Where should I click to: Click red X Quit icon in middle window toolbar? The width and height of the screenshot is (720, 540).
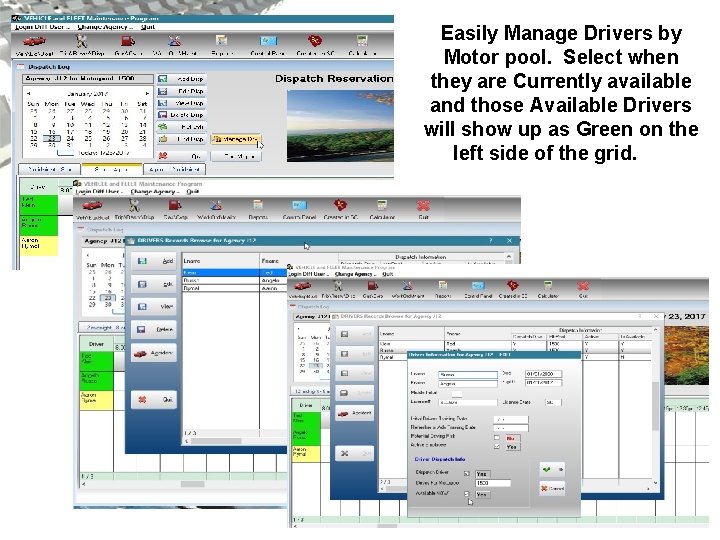coord(423,205)
